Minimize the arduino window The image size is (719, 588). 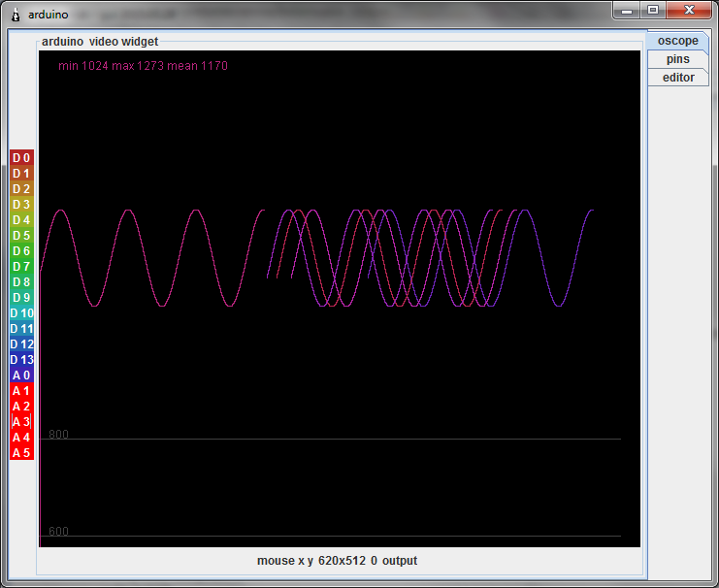pos(627,10)
